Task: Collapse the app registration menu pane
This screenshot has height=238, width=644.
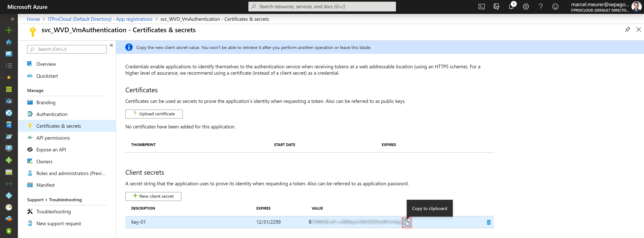Action: [x=112, y=45]
